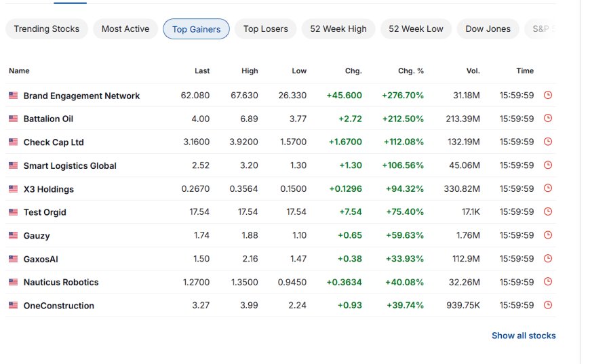Switch to the Most Active tab
This screenshot has width=590, height=364.
125,29
